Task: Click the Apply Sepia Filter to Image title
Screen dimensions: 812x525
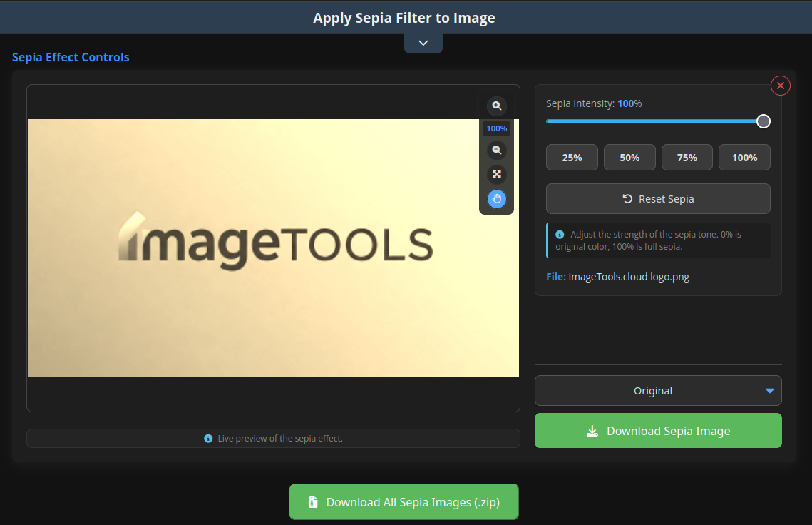Action: tap(404, 18)
